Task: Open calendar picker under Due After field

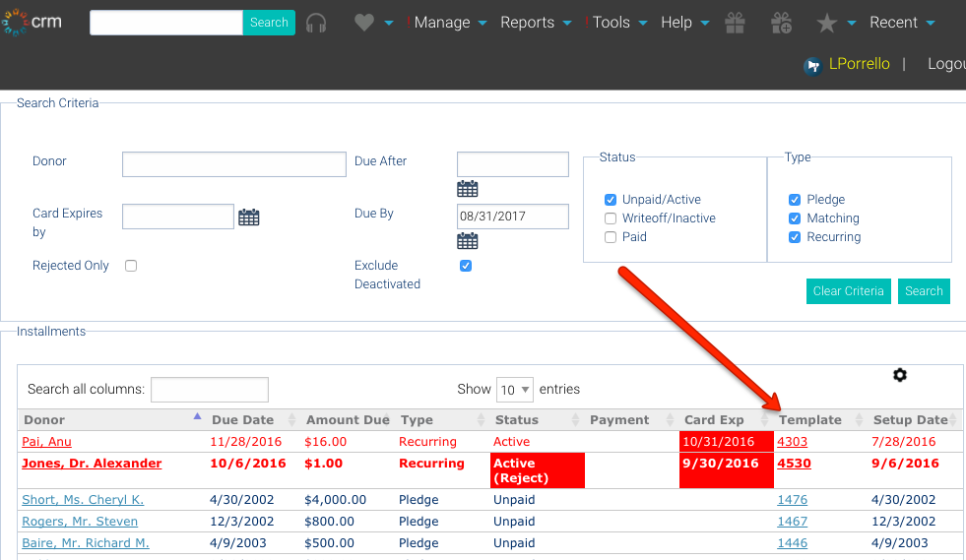Action: (x=468, y=189)
